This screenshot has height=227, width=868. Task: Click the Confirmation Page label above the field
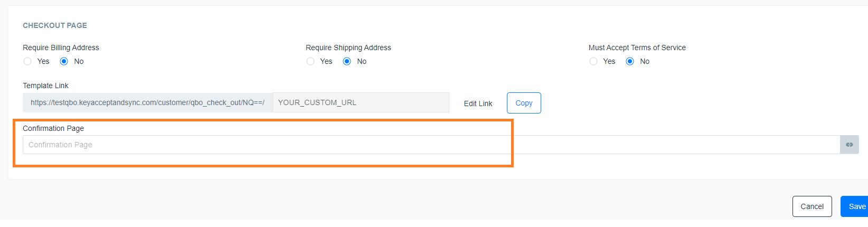click(53, 128)
